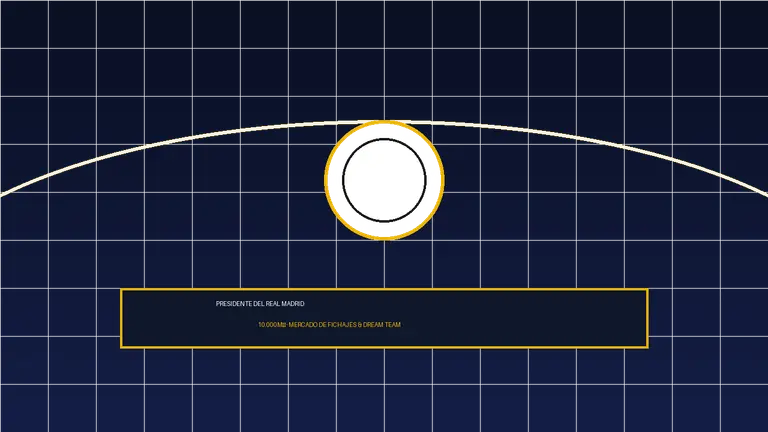This screenshot has width=768, height=432.
Task: Click the gold bottom border of the banner
Action: (x=384, y=347)
